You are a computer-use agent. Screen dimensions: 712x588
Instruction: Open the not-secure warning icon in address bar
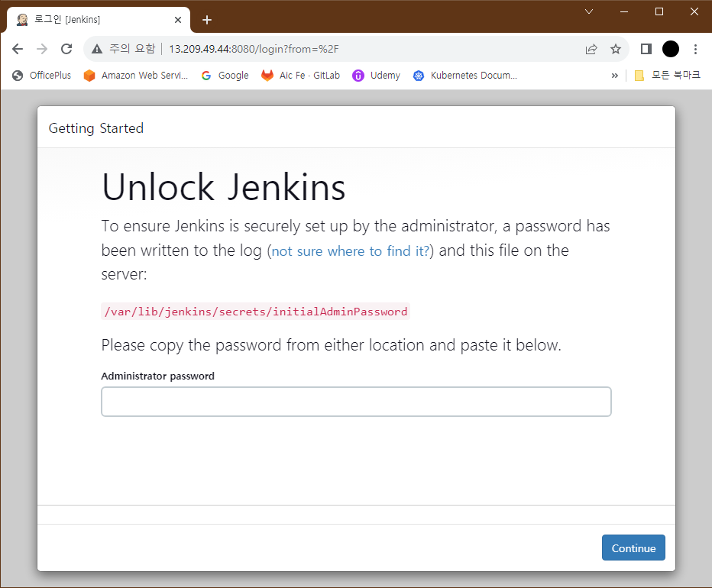pyautogui.click(x=97, y=49)
